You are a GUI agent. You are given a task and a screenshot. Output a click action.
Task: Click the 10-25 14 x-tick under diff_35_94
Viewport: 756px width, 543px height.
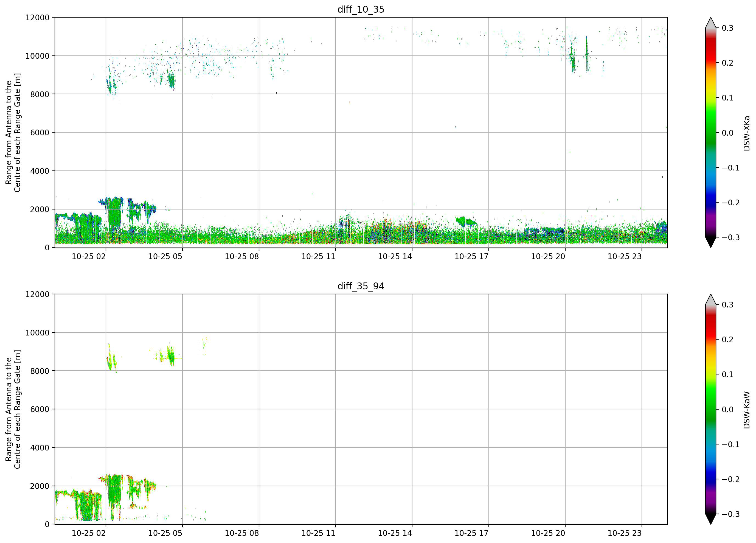pos(395,533)
